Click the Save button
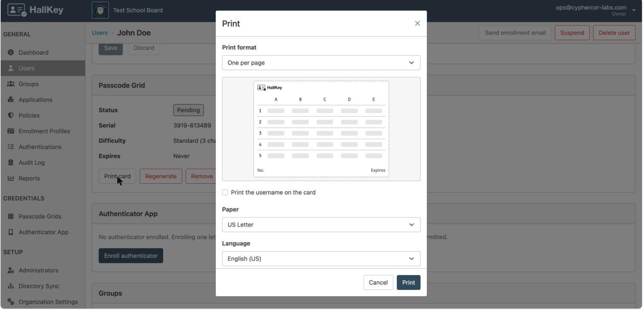 pyautogui.click(x=111, y=48)
